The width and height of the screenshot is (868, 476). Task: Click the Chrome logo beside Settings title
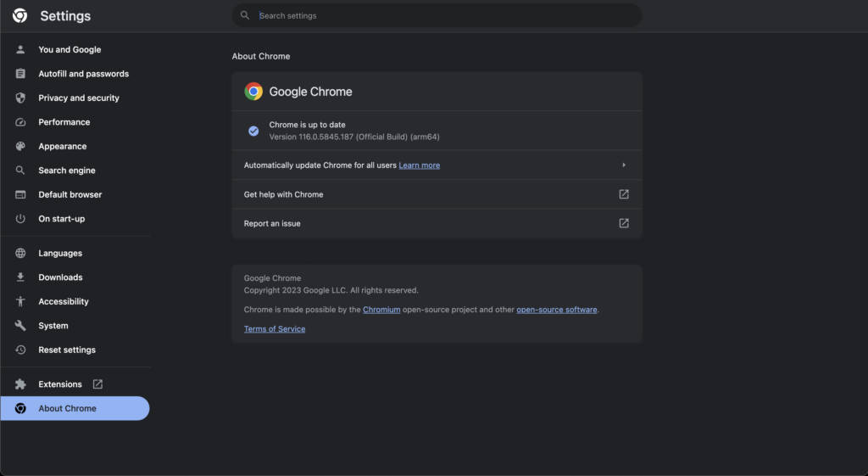pos(20,15)
